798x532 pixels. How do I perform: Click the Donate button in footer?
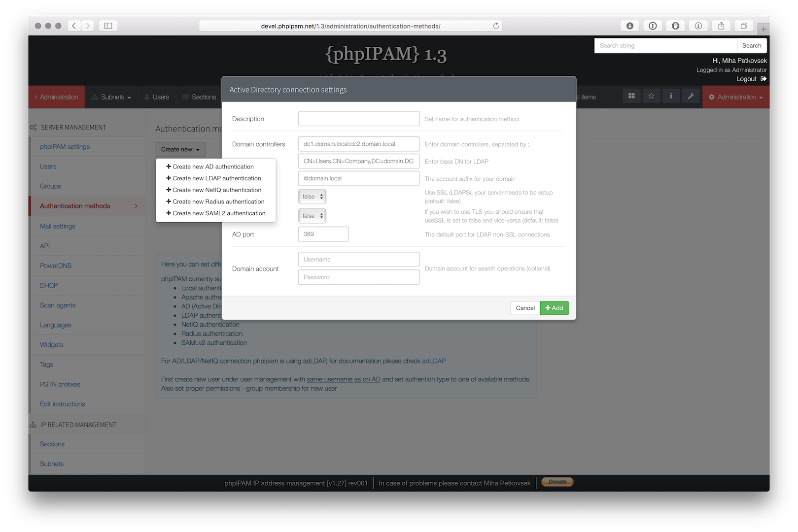click(x=557, y=482)
